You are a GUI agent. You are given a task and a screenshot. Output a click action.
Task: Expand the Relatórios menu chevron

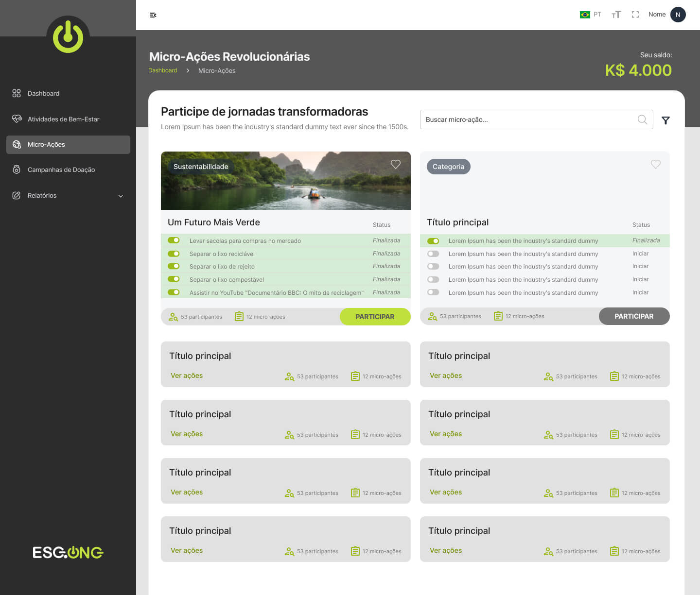121,196
